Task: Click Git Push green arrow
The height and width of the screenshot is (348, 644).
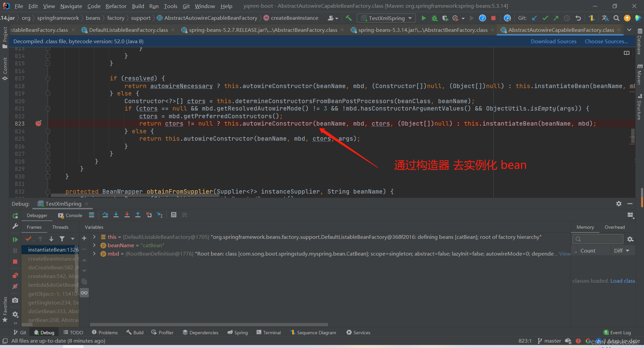Action: pos(556,18)
